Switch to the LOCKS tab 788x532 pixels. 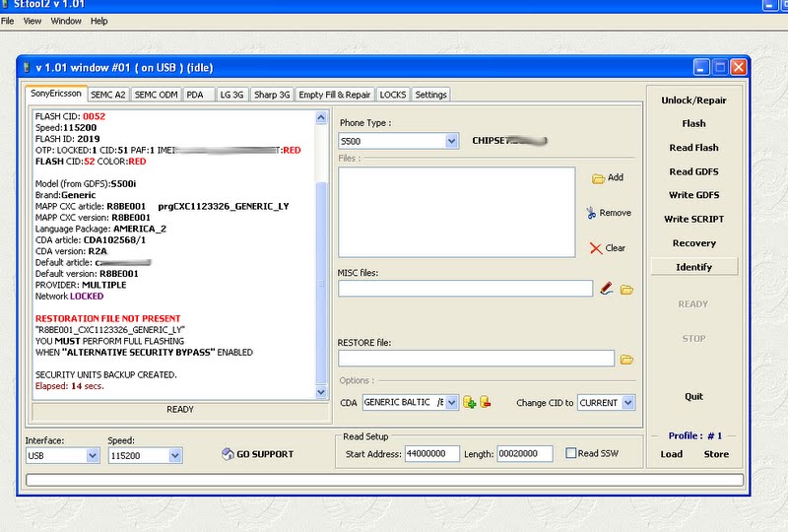392,95
